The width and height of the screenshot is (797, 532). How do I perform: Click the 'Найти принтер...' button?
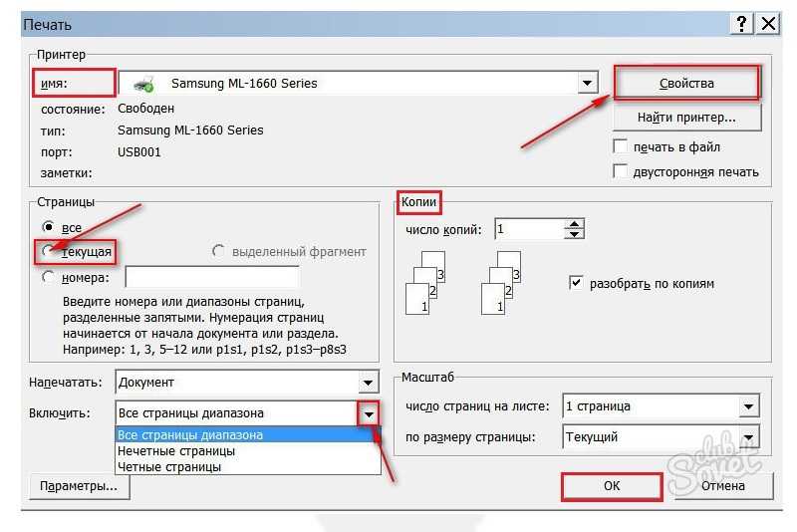(686, 118)
